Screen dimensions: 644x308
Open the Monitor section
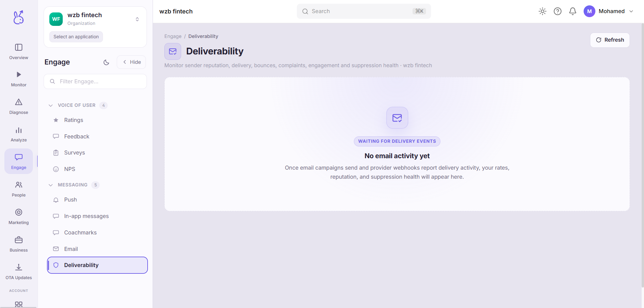(x=19, y=79)
